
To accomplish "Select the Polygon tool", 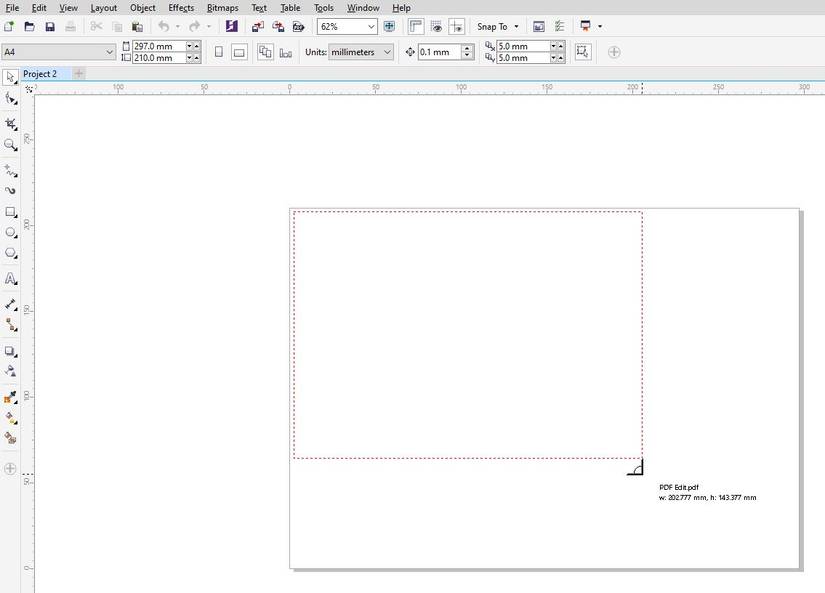I will click(11, 253).
